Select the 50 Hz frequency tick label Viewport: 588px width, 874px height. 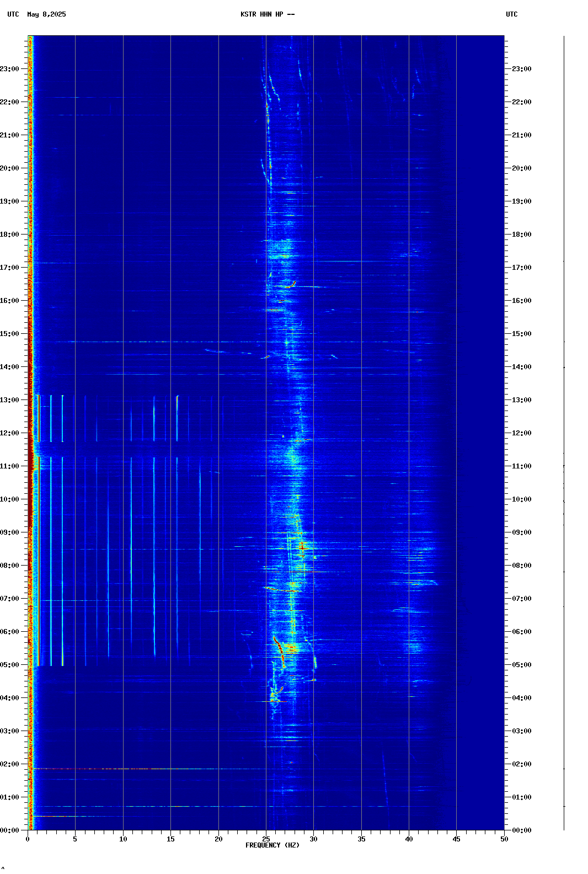click(x=504, y=839)
